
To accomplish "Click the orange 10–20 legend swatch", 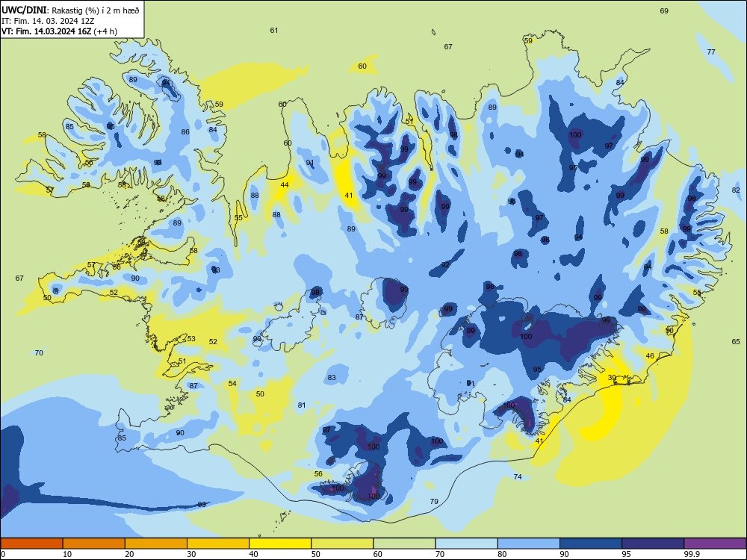I will [x=94, y=544].
